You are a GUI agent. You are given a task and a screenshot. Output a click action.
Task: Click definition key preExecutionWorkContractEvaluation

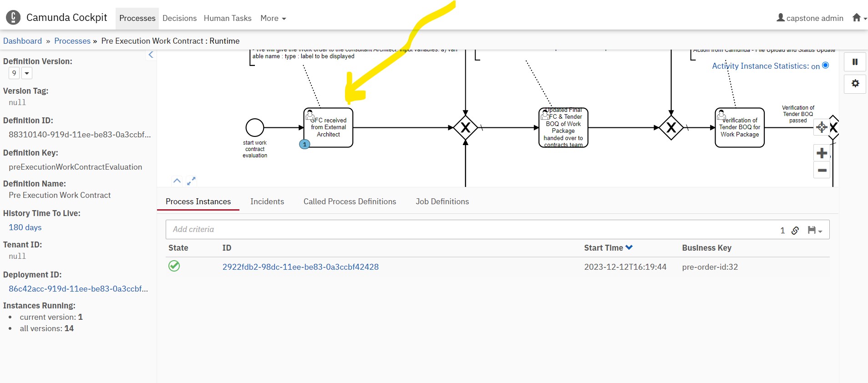(75, 167)
